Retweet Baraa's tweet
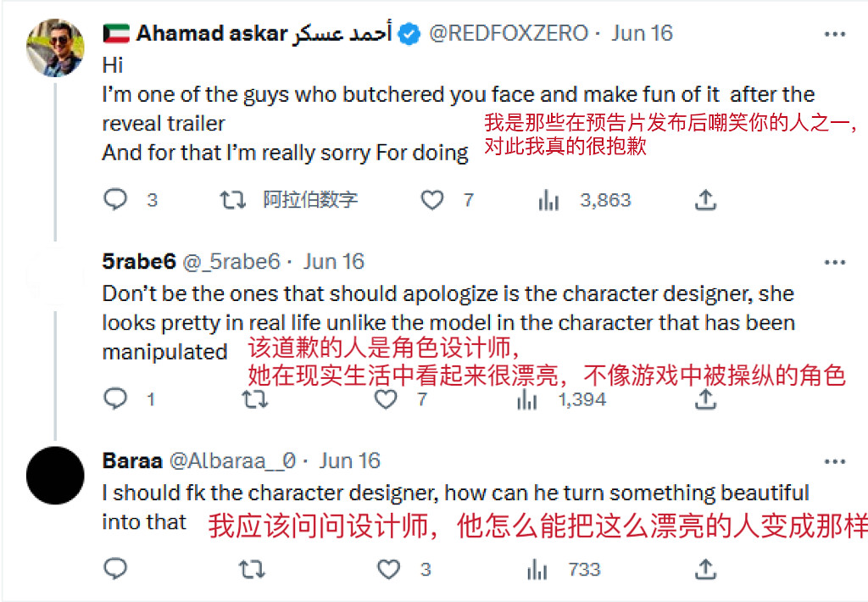Image resolution: width=868 pixels, height=602 pixels. point(253,569)
